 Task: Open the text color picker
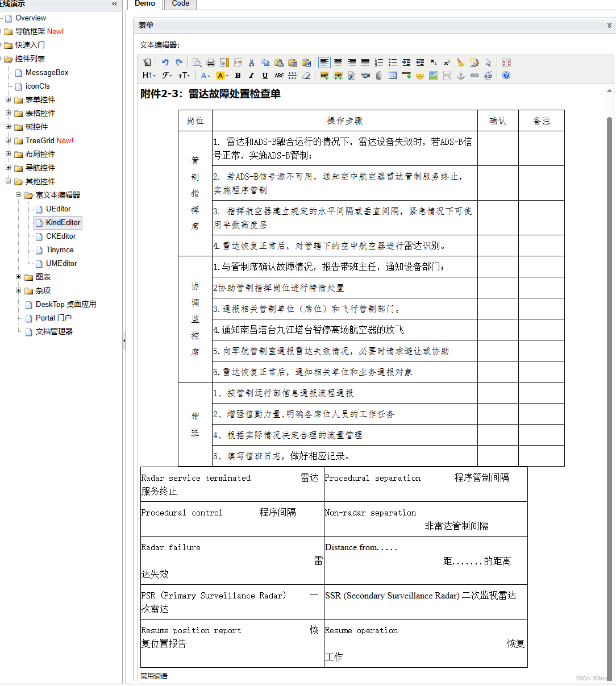coord(205,76)
